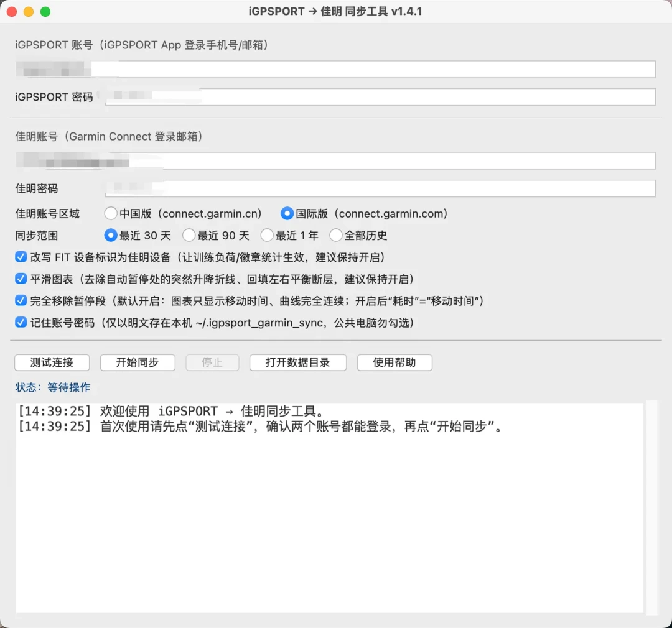Click the log area vertical scrollbar
Image resolution: width=672 pixels, height=628 pixels.
tap(651, 507)
